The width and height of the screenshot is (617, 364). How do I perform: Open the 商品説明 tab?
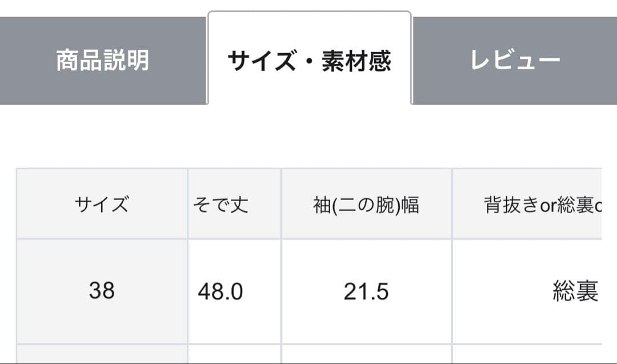click(103, 61)
